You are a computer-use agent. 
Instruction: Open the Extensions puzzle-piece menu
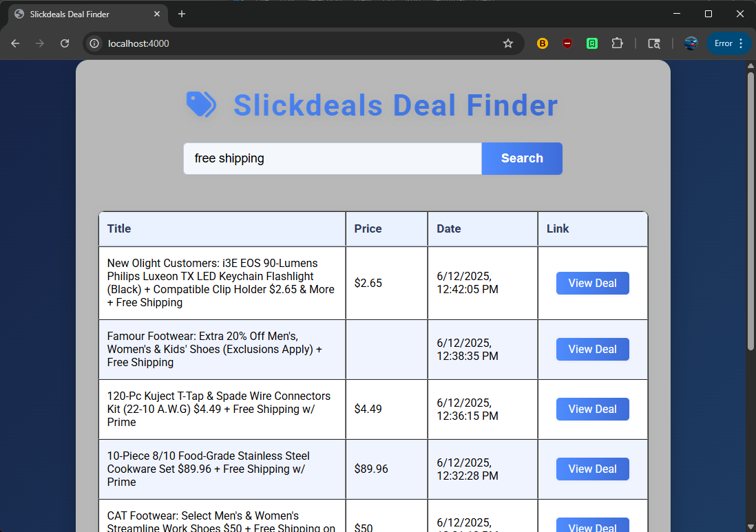[617, 43]
